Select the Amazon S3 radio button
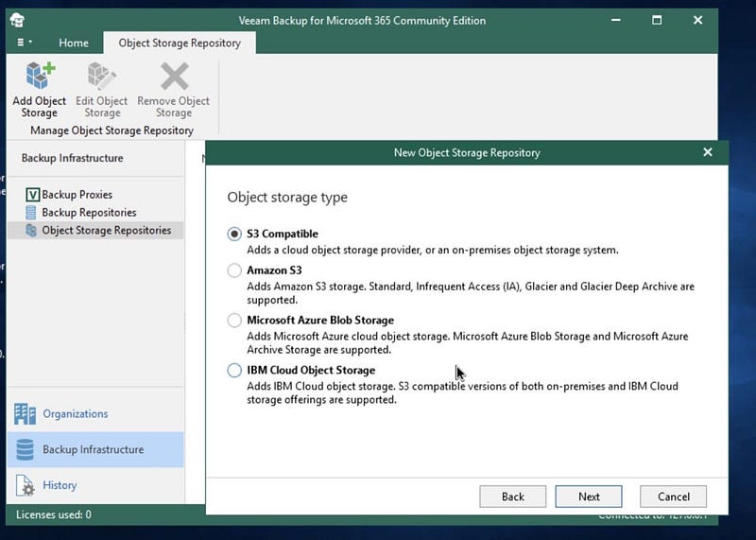The height and width of the screenshot is (540, 756). 234,270
